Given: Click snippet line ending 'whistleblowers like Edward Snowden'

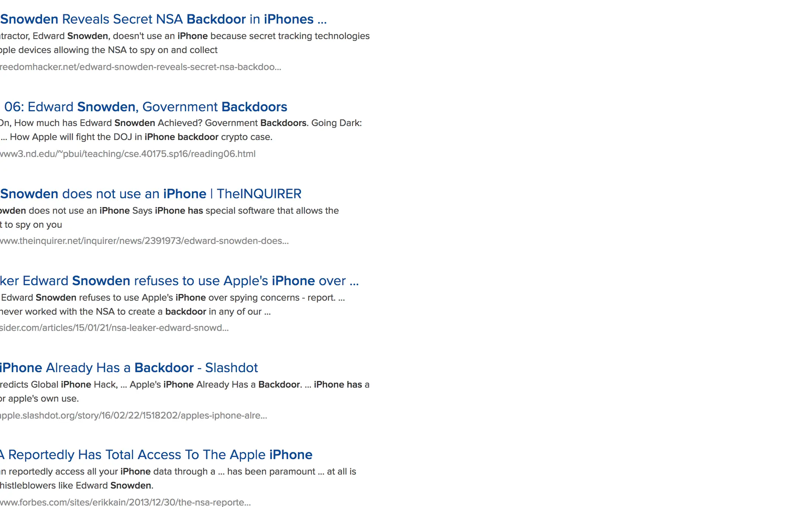Looking at the screenshot, I should [x=76, y=486].
